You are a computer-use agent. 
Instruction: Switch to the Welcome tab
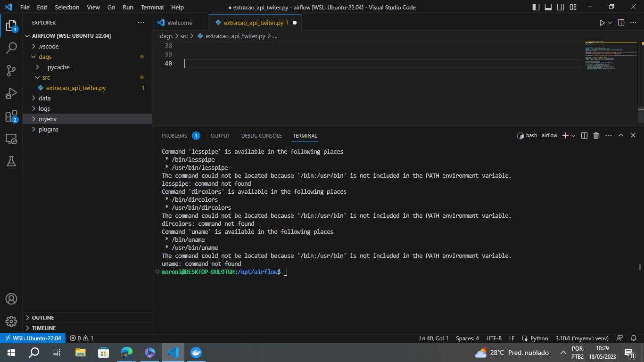coord(180,23)
